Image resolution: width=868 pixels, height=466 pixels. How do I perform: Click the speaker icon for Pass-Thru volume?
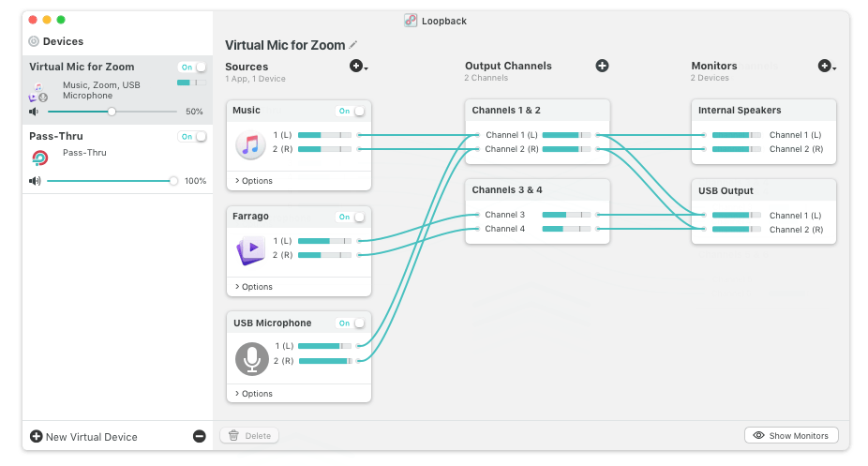point(35,181)
